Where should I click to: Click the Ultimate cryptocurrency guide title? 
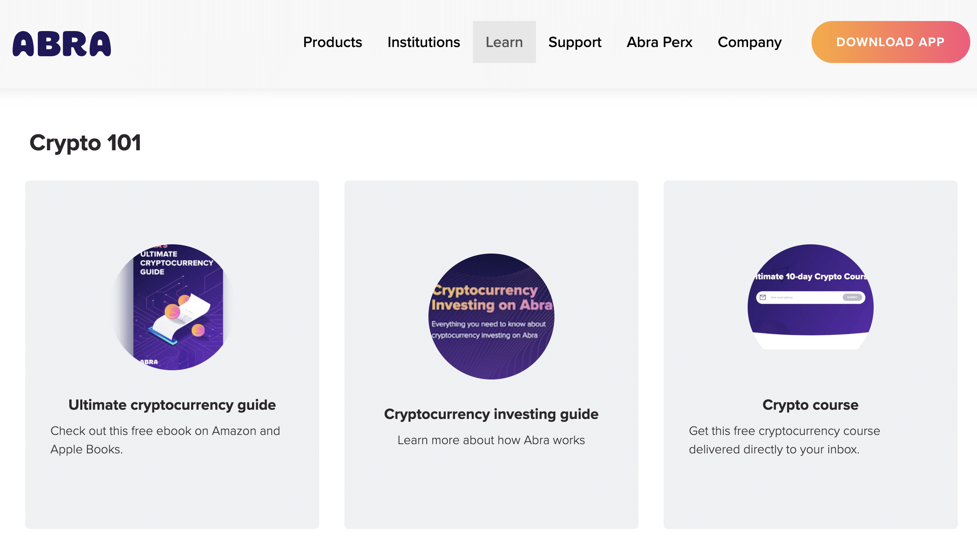click(x=172, y=405)
